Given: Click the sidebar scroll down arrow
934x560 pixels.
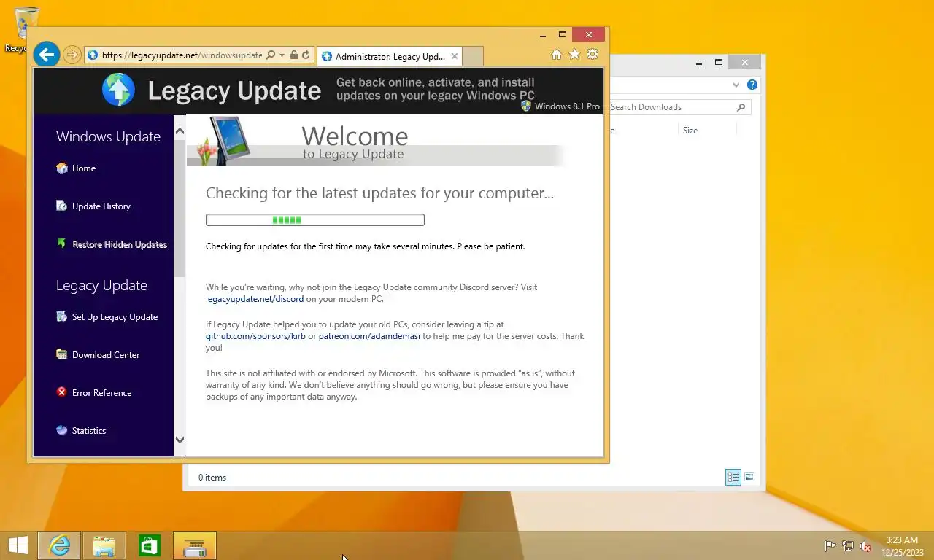Looking at the screenshot, I should pos(180,440).
